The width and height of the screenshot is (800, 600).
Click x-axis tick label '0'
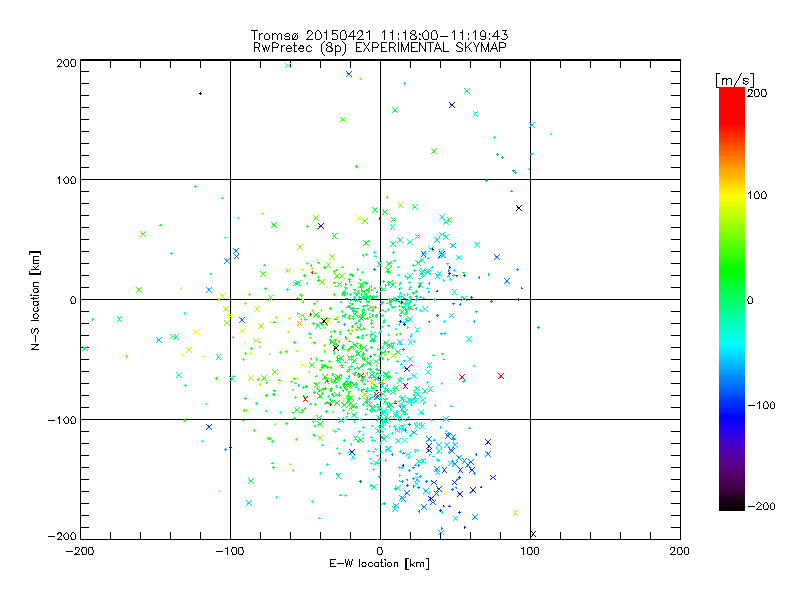tap(380, 552)
